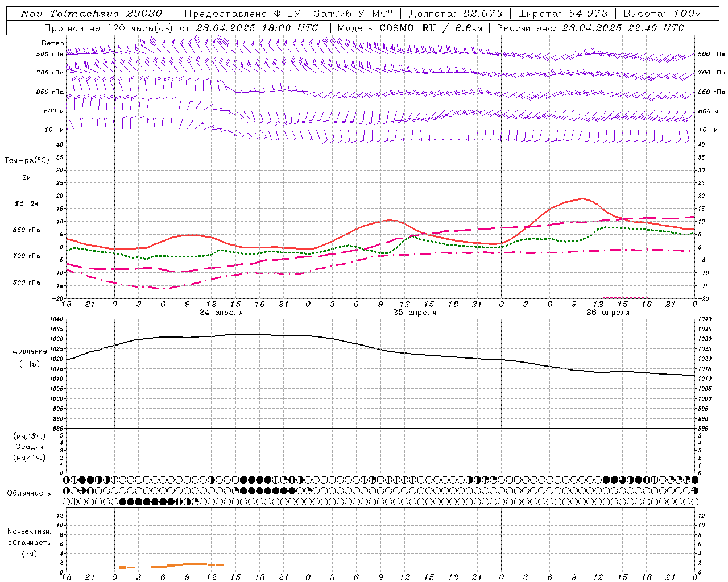This screenshot has height=582, width=728.
Task: Click the Осадки precipitation label
Action: [30, 447]
